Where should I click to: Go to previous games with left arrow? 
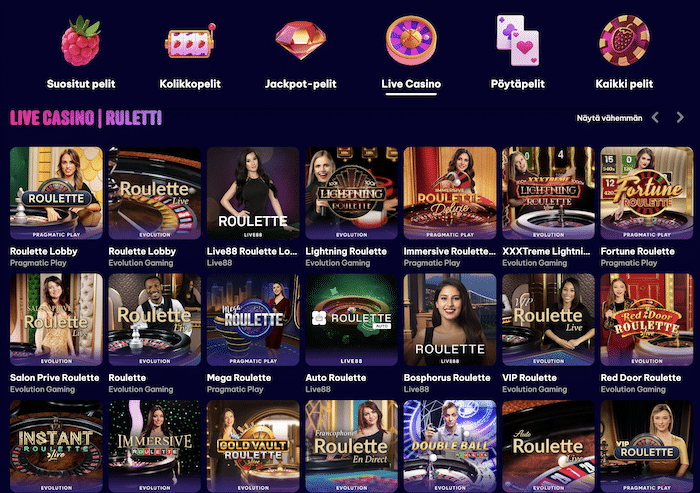(655, 117)
